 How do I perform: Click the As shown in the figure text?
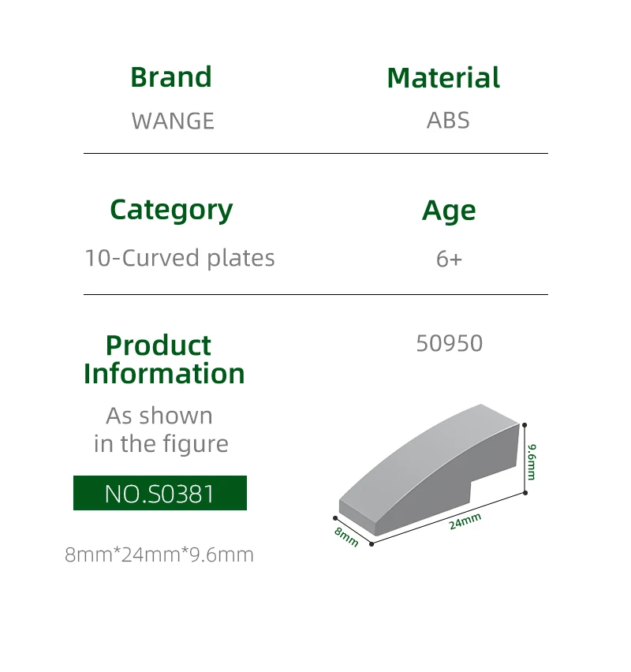click(160, 430)
